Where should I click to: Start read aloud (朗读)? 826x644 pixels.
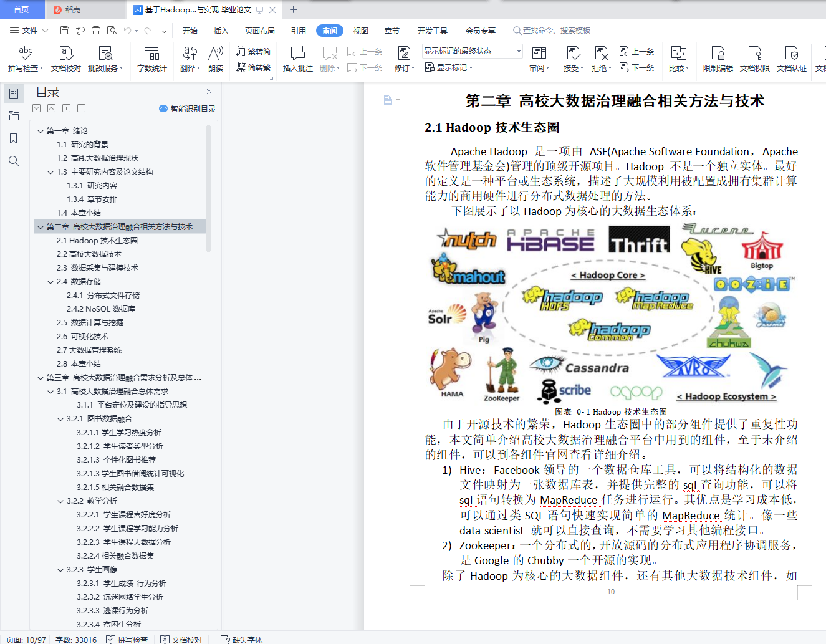[x=216, y=59]
